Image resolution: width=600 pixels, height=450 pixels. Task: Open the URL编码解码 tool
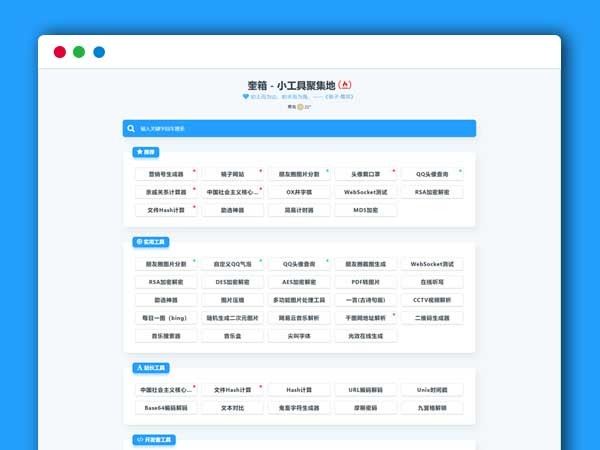click(x=366, y=390)
